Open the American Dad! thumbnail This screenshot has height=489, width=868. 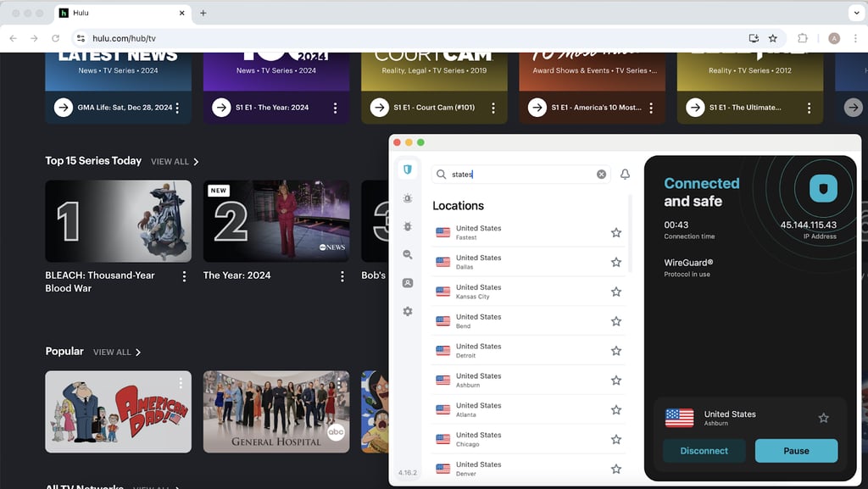(x=119, y=412)
